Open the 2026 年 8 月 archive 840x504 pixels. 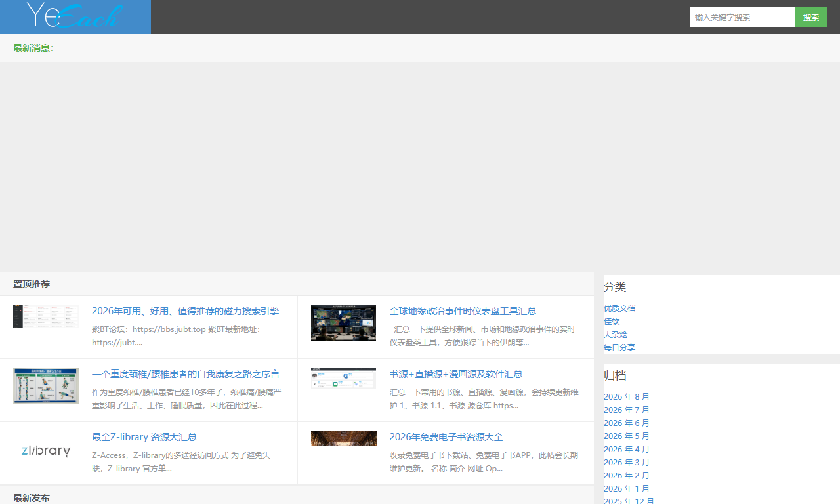pyautogui.click(x=627, y=396)
